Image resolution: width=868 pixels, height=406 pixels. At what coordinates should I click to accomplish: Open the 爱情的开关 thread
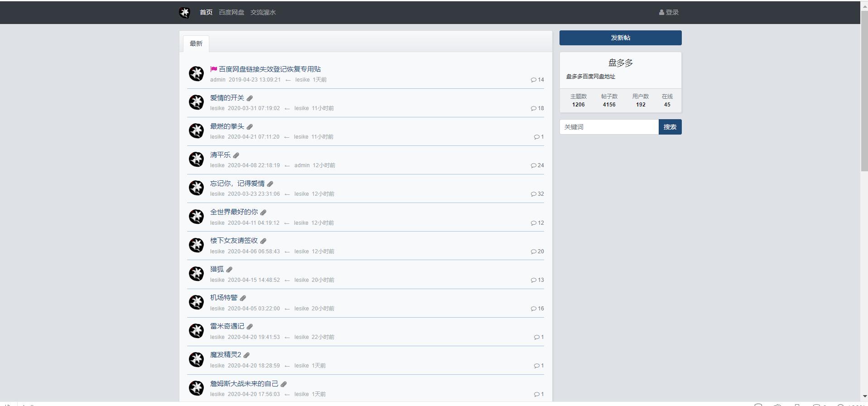coord(227,98)
